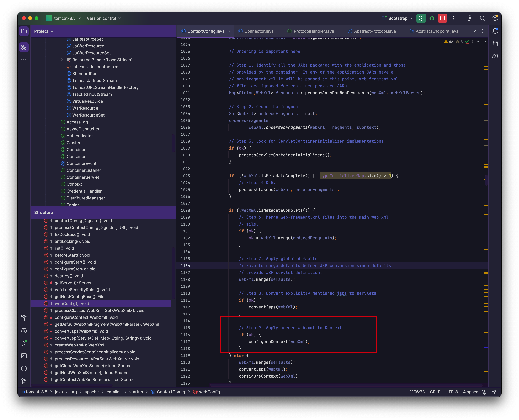
Task: Switch to the AbstractProtocol.java tab
Action: click(375, 31)
